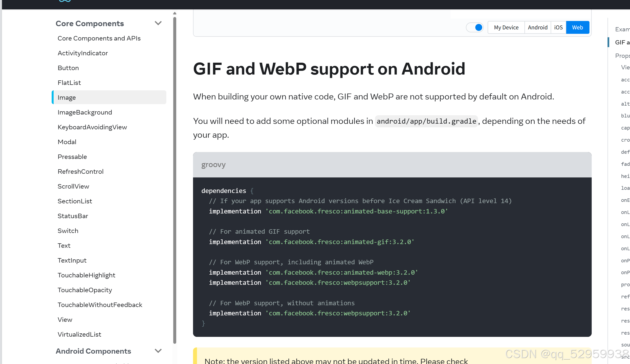Navigate to ActivityIndicator docs
Viewport: 630px width, 364px height.
83,53
